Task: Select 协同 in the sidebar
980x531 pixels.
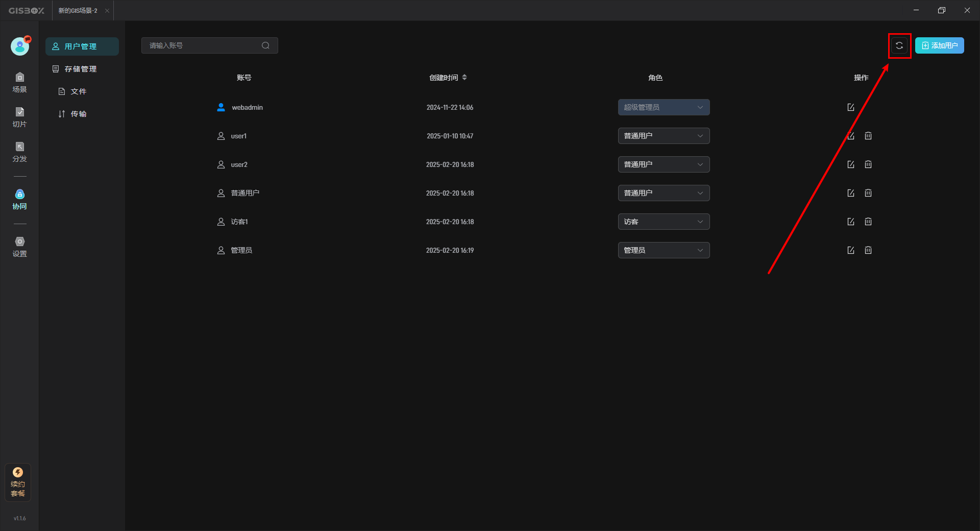Action: point(20,200)
